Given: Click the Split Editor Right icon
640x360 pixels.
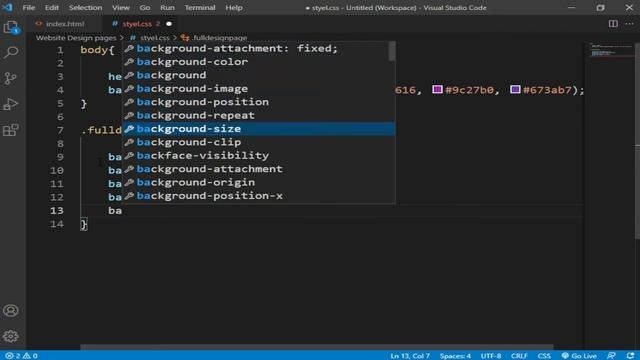Looking at the screenshot, I should [613, 24].
